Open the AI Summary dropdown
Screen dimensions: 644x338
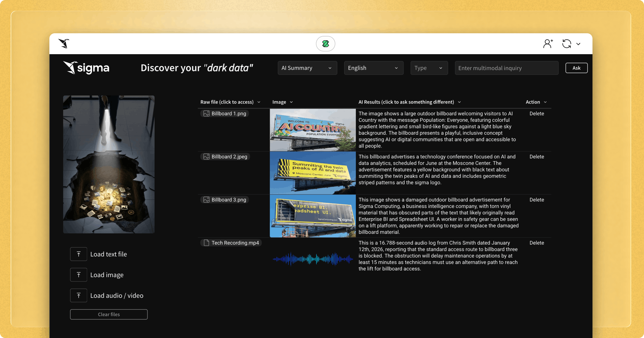tap(307, 68)
